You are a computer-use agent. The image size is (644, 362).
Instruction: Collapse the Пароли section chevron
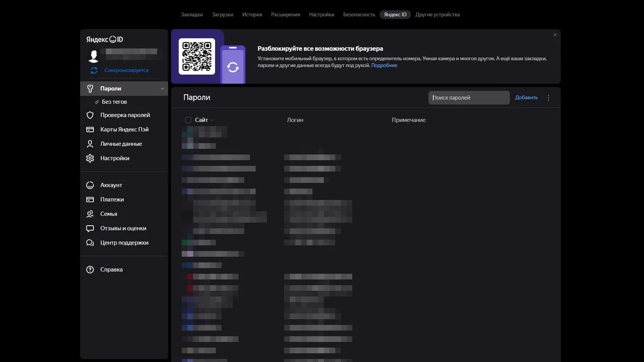162,88
